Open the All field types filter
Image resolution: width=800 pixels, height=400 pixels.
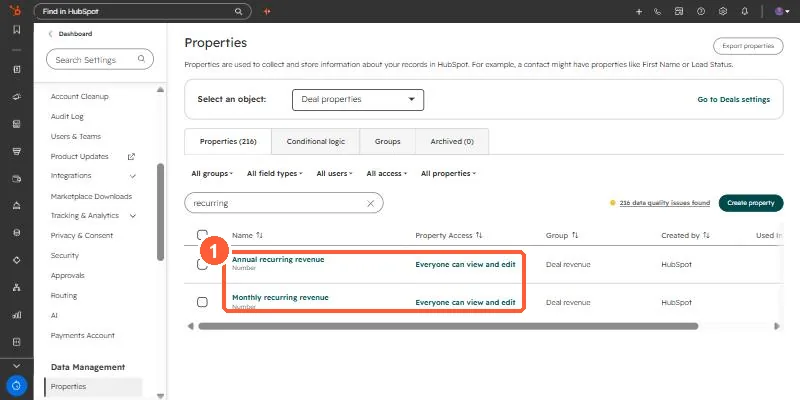pos(274,173)
